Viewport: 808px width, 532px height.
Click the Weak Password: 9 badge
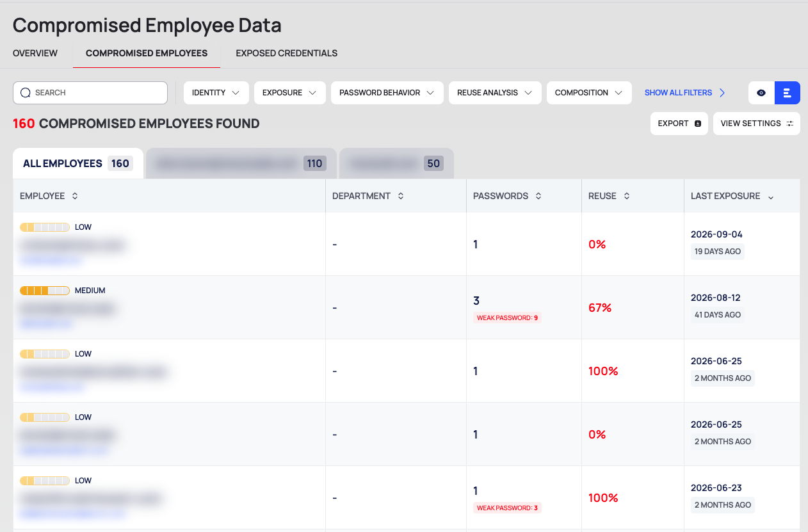pyautogui.click(x=507, y=318)
